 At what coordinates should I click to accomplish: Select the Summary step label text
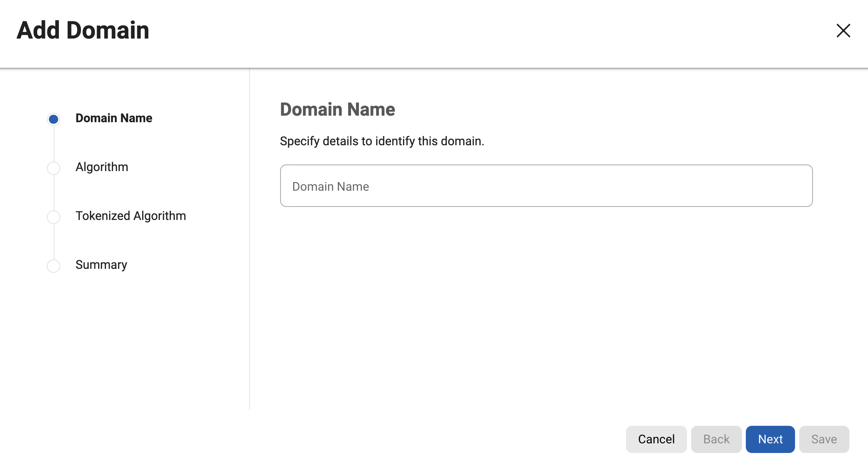point(101,265)
